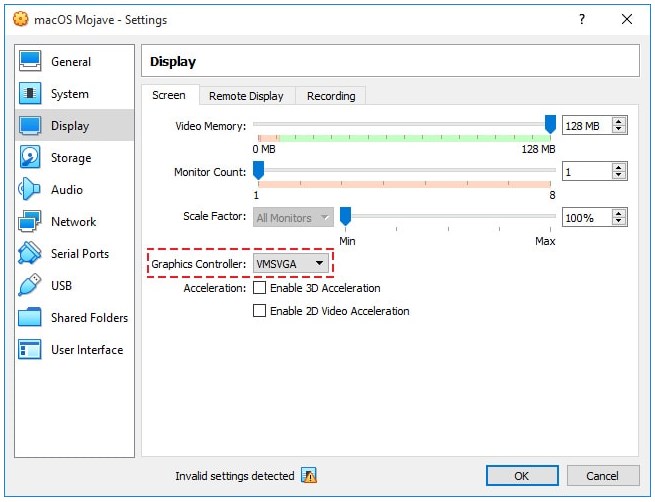This screenshot has width=655, height=502.
Task: Click the Video Memory spinner arrows
Action: tap(619, 125)
